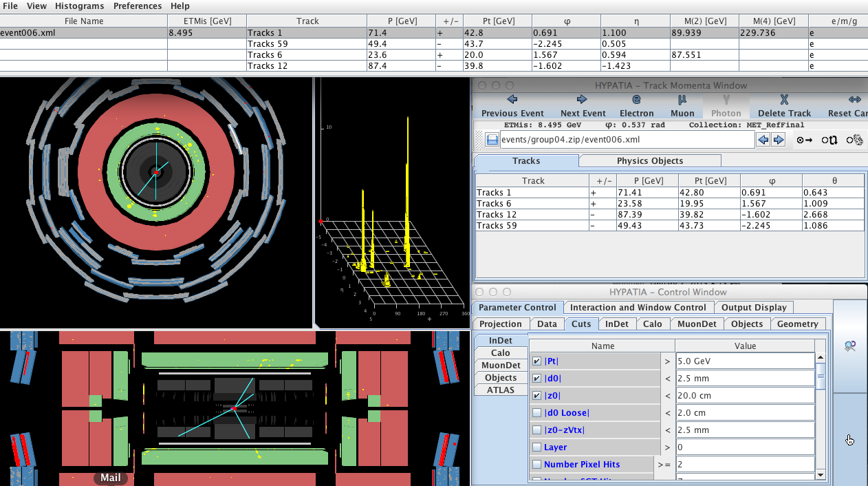Click the Delete Track tool
This screenshot has height=486, width=868.
click(784, 106)
